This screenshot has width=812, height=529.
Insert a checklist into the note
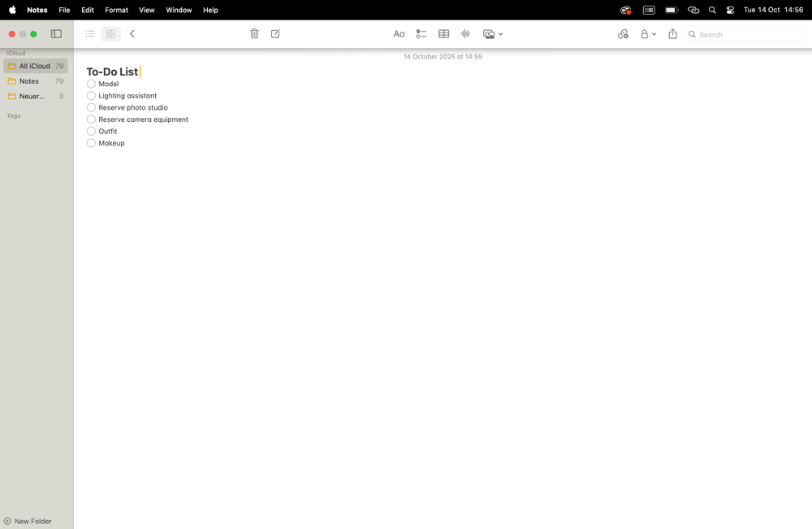pos(421,33)
